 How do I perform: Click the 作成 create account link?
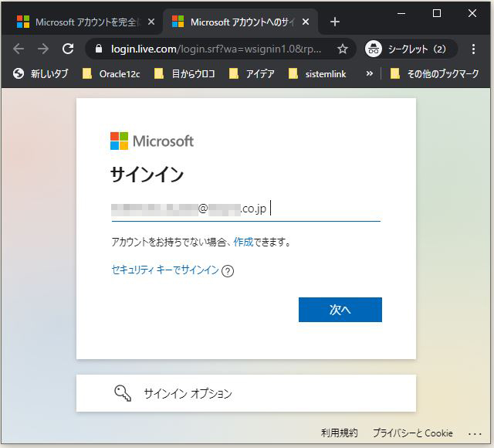click(243, 242)
